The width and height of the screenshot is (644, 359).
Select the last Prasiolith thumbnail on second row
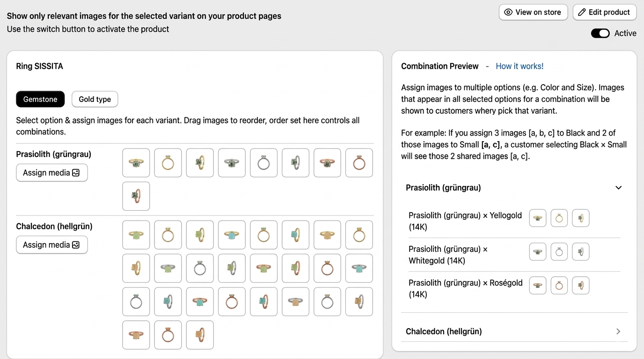coord(136,196)
